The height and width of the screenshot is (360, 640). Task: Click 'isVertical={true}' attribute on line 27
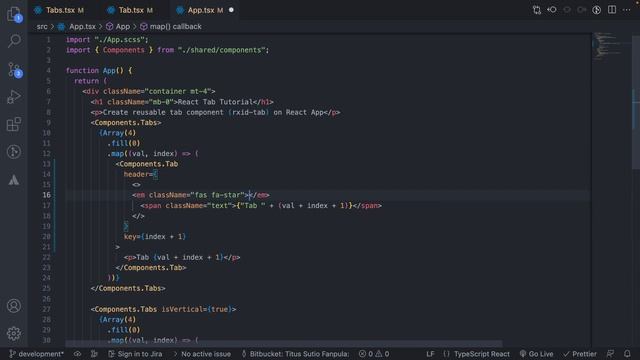pos(197,309)
